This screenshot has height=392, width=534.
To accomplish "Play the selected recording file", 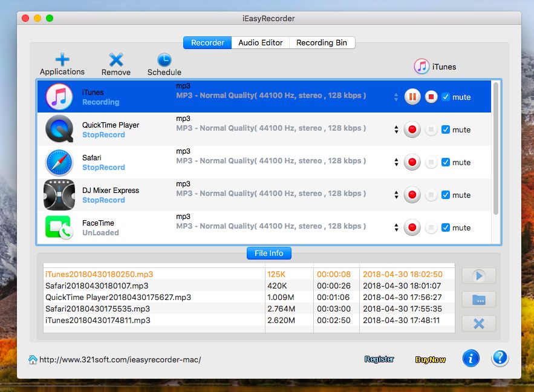I will pos(479,275).
